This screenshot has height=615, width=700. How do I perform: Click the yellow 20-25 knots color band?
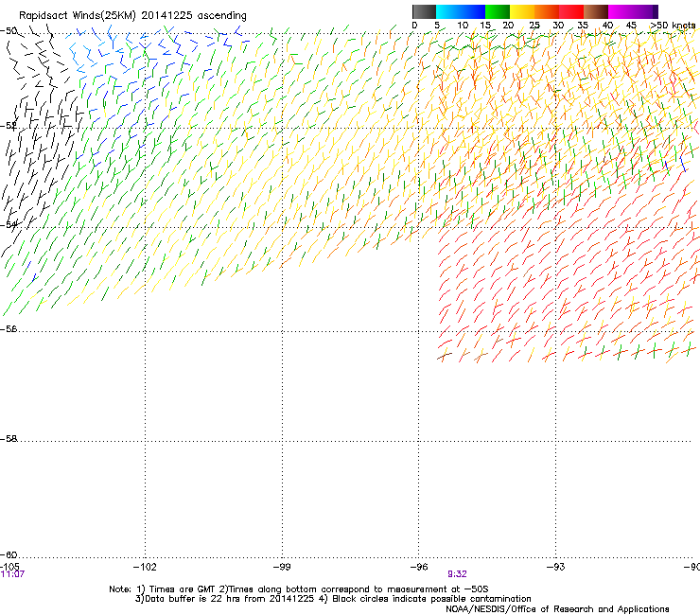click(522, 11)
